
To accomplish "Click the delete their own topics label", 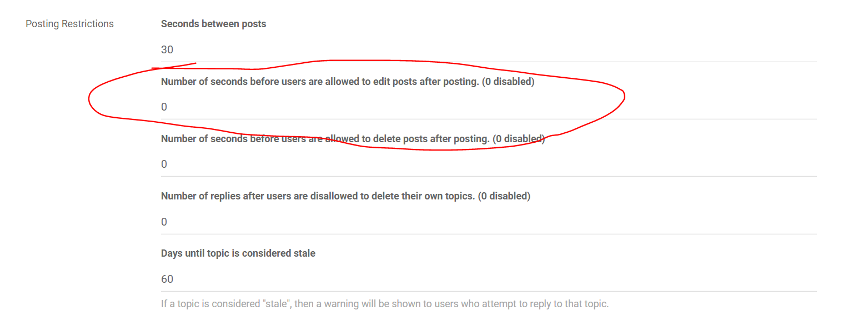I will [x=345, y=196].
